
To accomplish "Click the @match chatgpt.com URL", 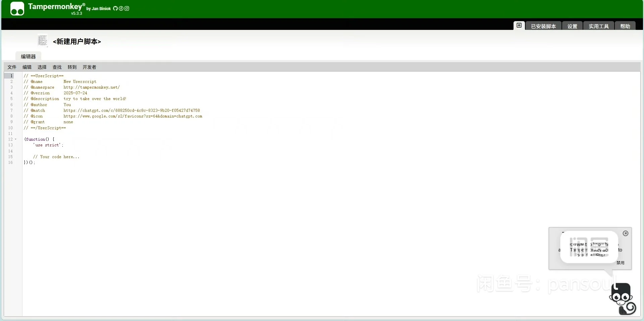I will point(132,110).
